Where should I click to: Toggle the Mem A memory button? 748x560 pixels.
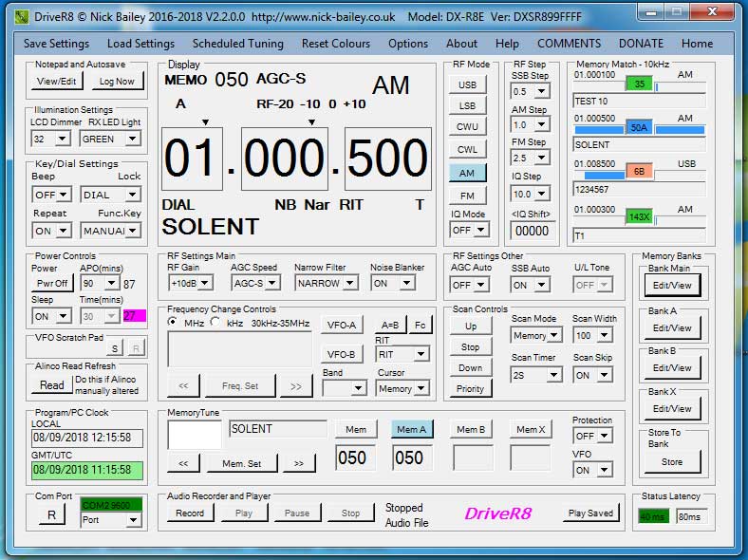tap(412, 429)
